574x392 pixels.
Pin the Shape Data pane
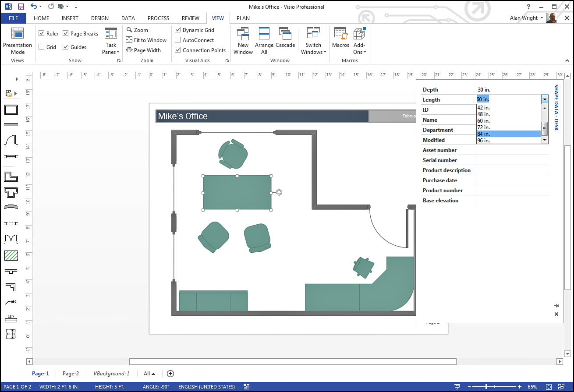coord(556,305)
